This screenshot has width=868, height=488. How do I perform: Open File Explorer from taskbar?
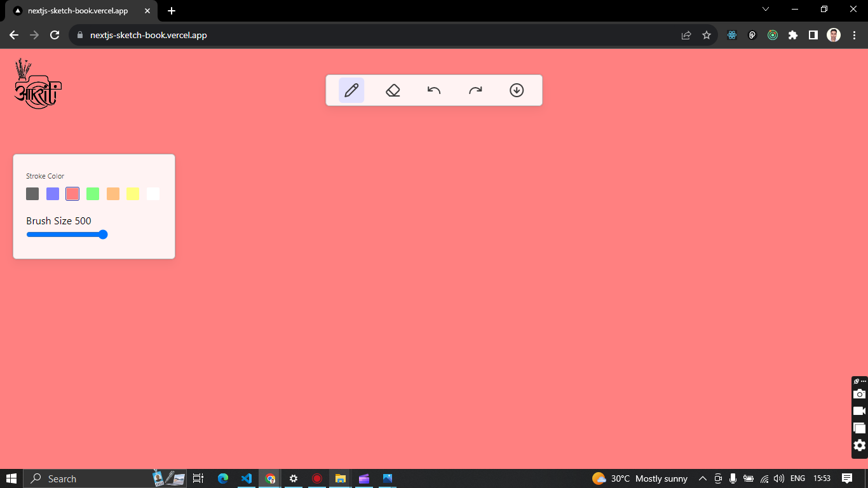[x=341, y=478]
